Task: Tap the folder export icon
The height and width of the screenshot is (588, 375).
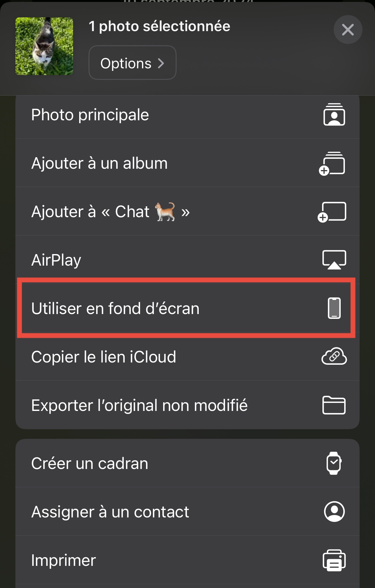Action: click(x=334, y=405)
